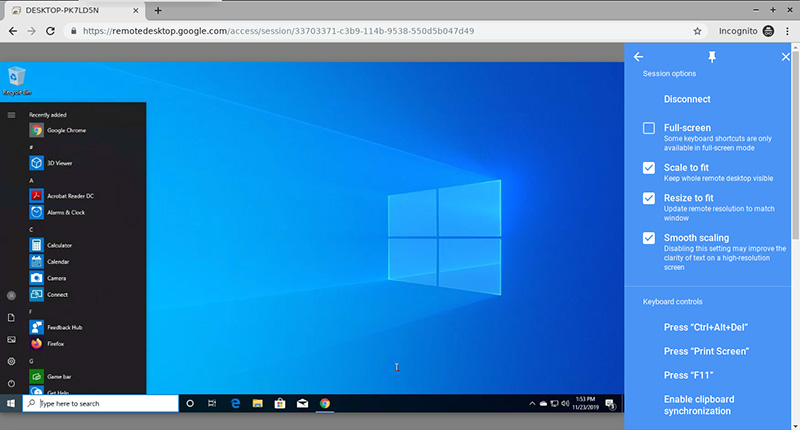
Task: Open Alarms & Clock app
Action: [57, 212]
